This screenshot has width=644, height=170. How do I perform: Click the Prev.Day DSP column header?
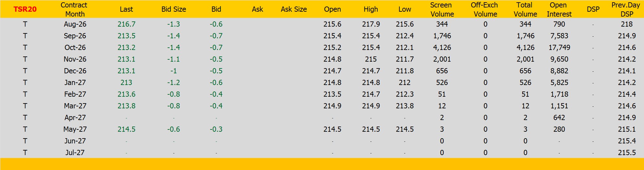point(626,9)
